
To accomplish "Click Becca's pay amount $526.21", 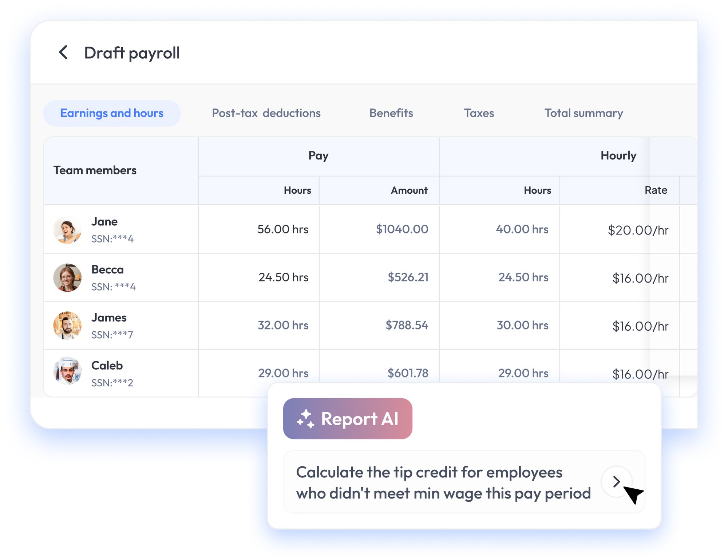I will click(x=408, y=277).
